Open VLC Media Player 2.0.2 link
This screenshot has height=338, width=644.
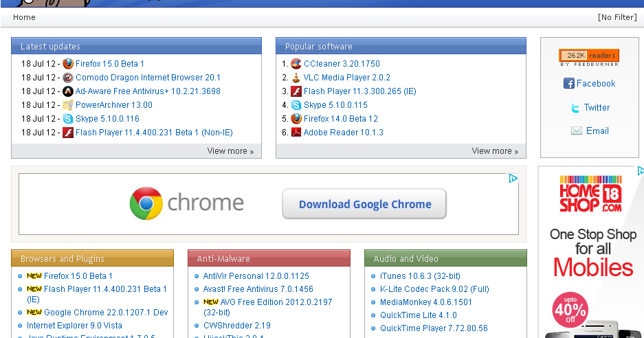pyautogui.click(x=346, y=78)
